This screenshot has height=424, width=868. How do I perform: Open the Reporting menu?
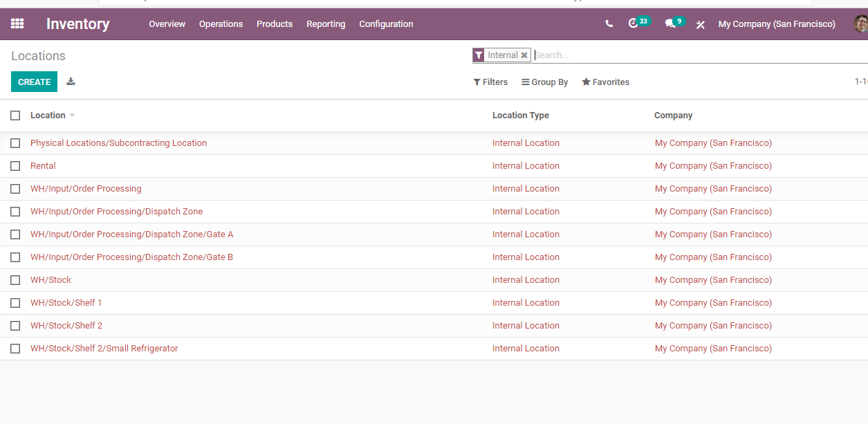pos(326,24)
